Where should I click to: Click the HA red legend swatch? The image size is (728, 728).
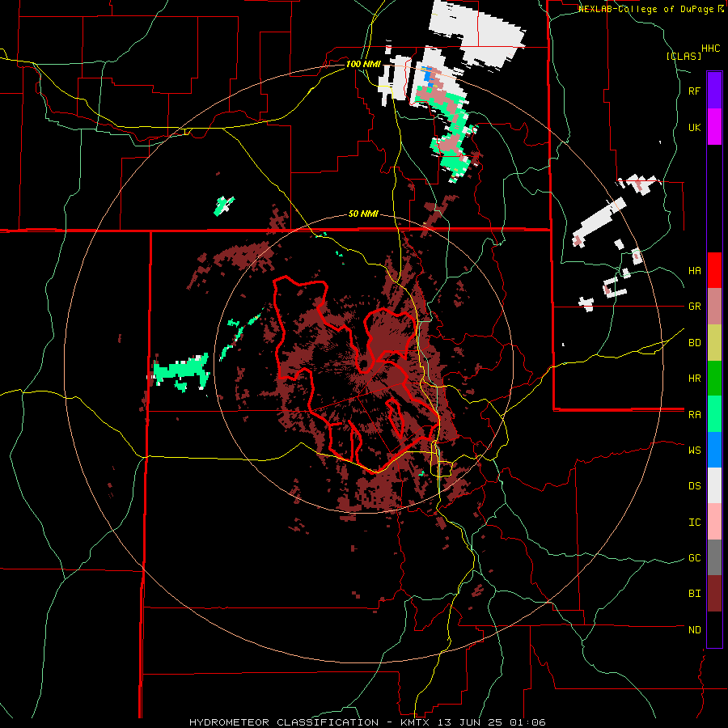click(714, 270)
